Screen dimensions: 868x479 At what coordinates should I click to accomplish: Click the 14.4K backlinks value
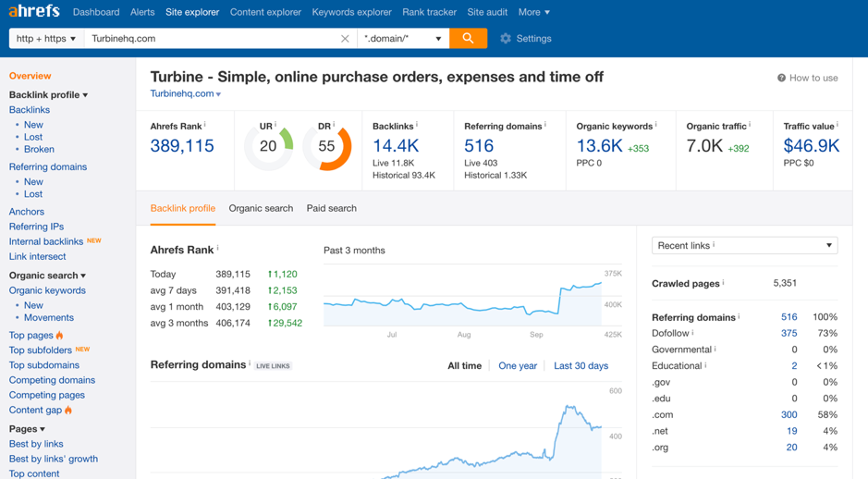coord(396,145)
